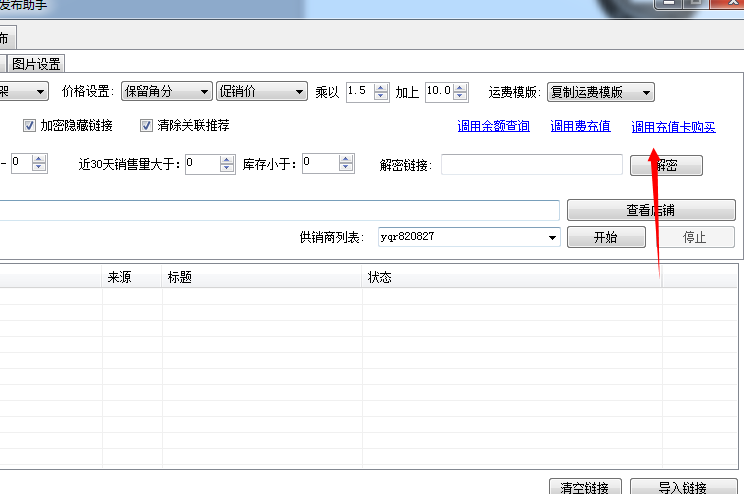Click the 导入链接 button

pyautogui.click(x=683, y=488)
